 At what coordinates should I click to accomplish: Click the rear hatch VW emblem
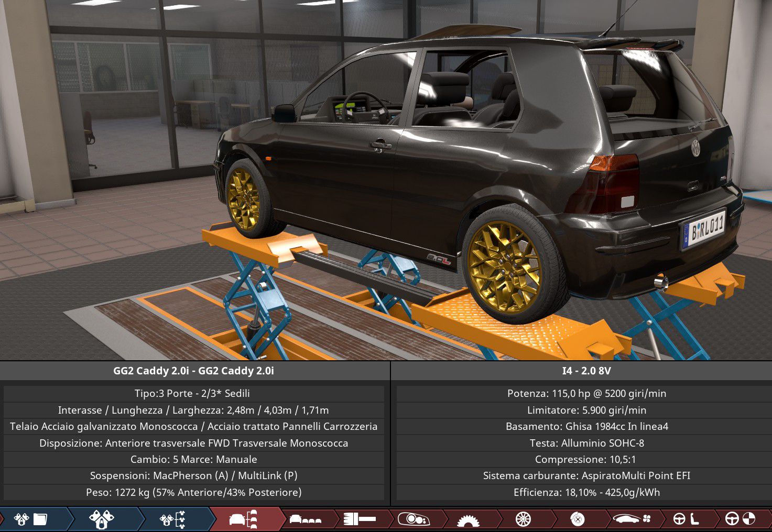click(695, 148)
